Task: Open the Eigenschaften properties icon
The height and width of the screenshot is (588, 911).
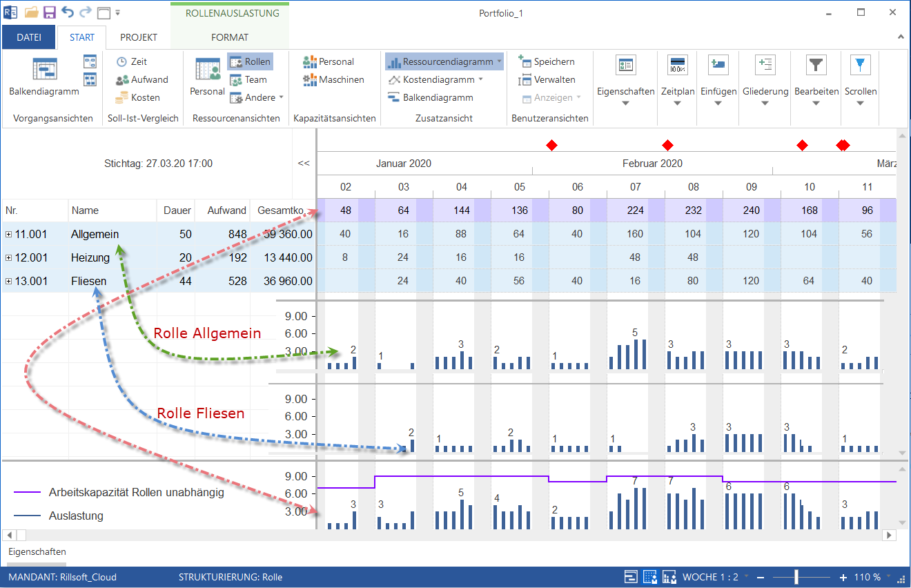Action: [x=625, y=66]
